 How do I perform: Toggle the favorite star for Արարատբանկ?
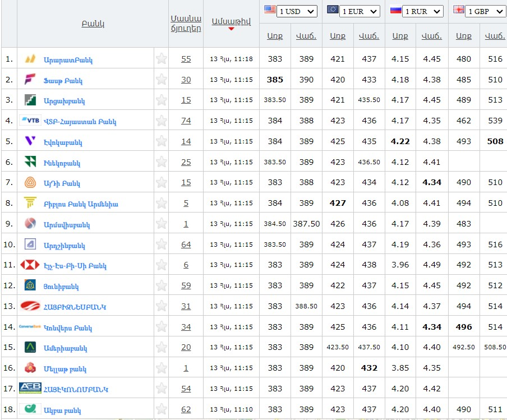click(162, 59)
